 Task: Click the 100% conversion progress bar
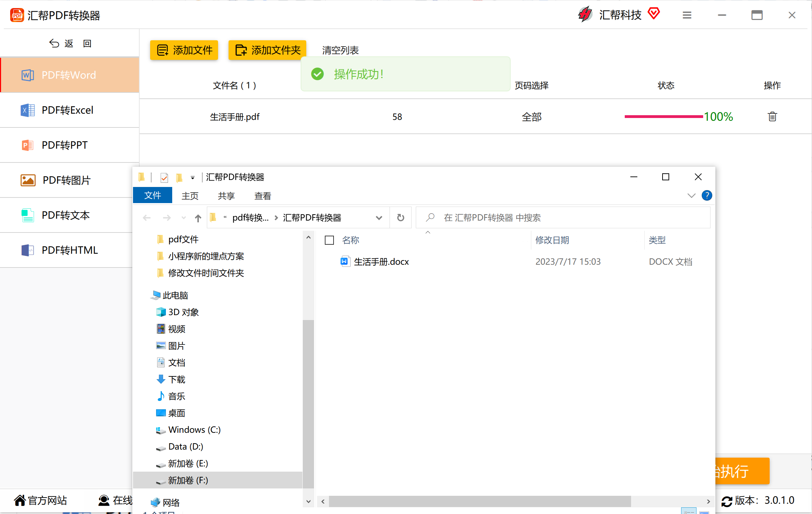tap(664, 117)
